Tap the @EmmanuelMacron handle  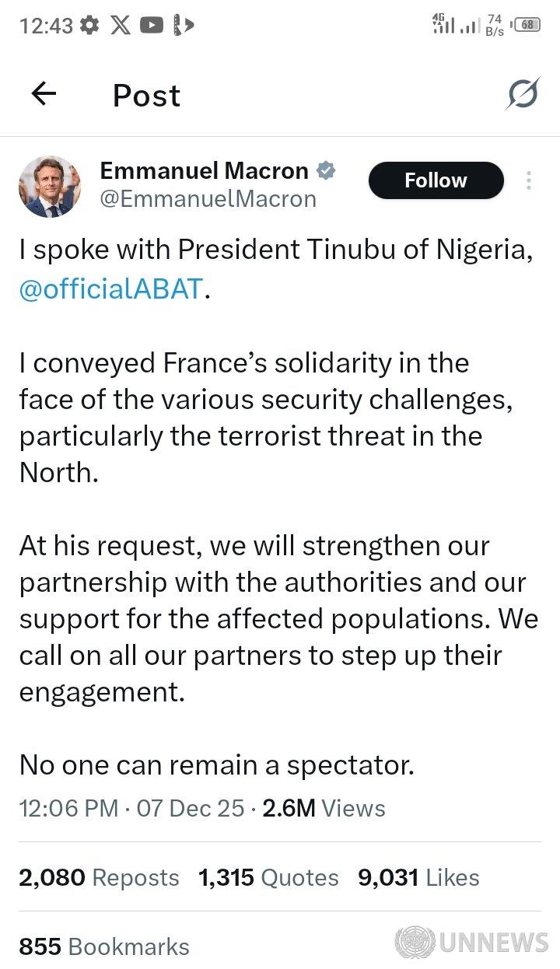click(x=208, y=199)
